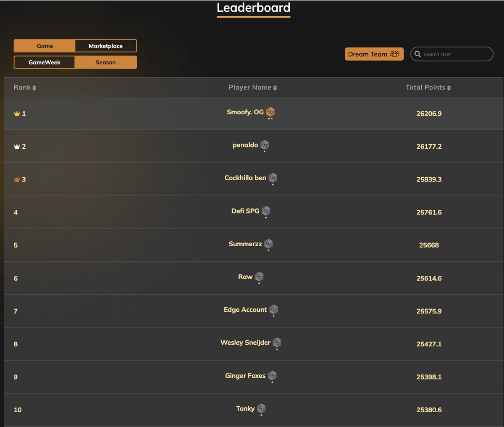This screenshot has width=504, height=427.
Task: Click the 25380.6 points value
Action: click(x=429, y=410)
